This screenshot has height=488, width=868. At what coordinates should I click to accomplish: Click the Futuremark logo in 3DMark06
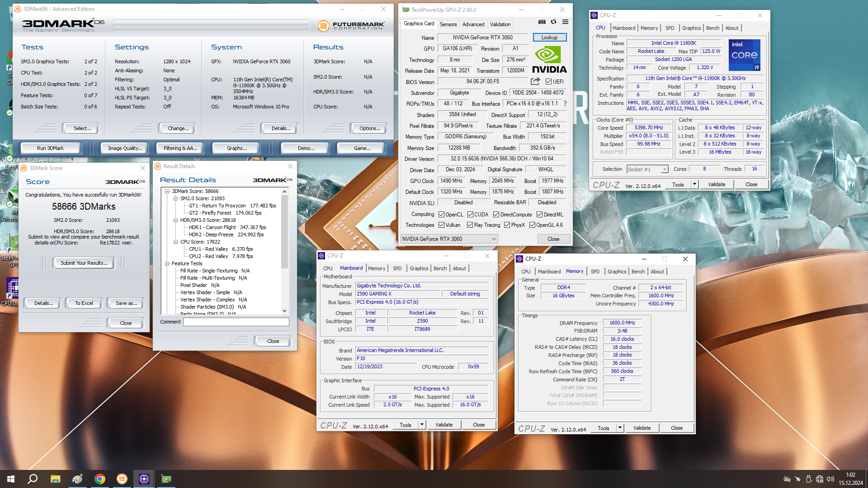[x=351, y=26]
